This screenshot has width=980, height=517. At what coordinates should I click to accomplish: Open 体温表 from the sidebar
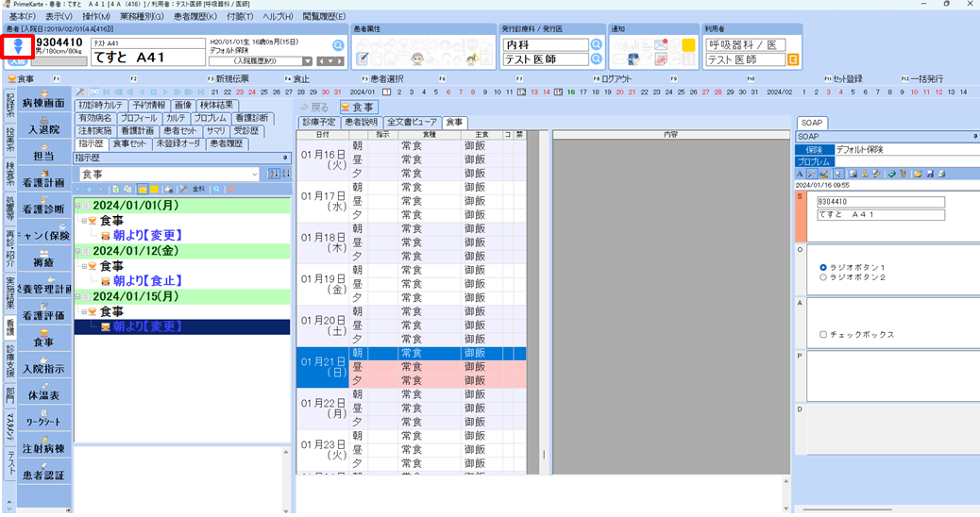click(x=43, y=392)
